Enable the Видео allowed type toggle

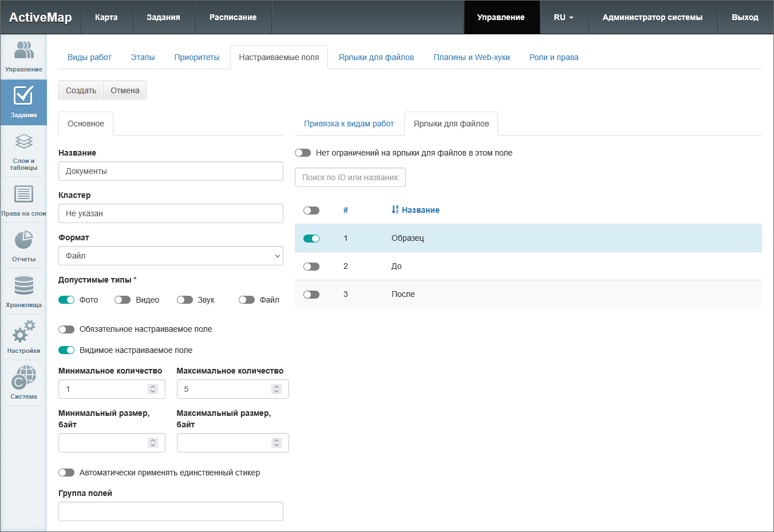tap(123, 300)
